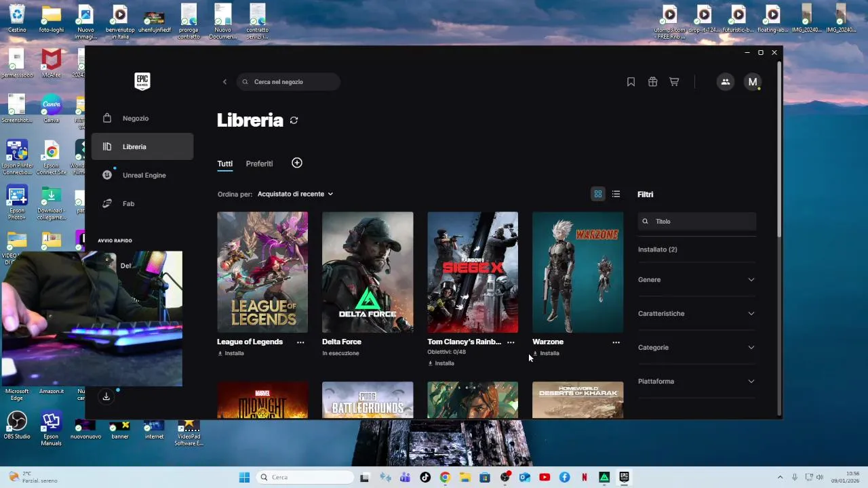Screen dimensions: 868x488
Task: Open the Cestino recycle bin desktop icon
Action: 17,18
